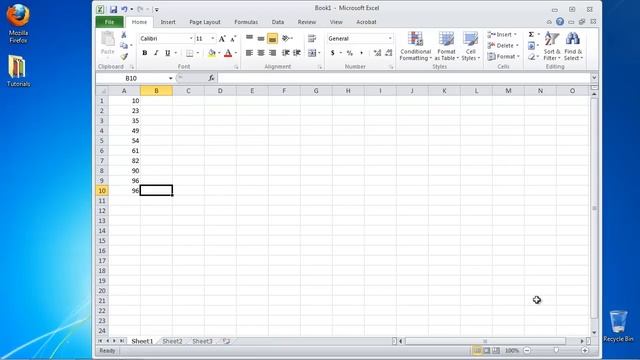Image resolution: width=640 pixels, height=360 pixels.
Task: Open the Recycle Bin desktop icon
Action: [x=618, y=326]
